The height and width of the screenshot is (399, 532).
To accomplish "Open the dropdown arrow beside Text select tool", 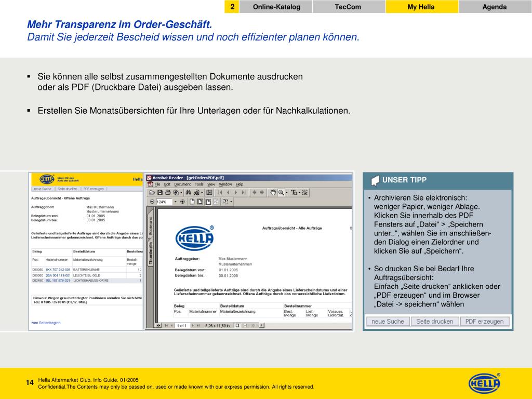I will click(x=300, y=192).
